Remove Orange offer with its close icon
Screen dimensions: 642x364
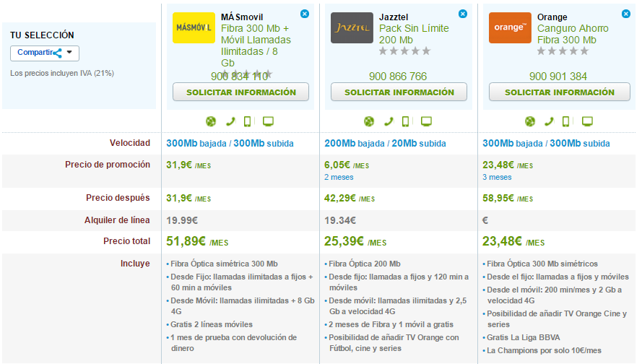(626, 14)
